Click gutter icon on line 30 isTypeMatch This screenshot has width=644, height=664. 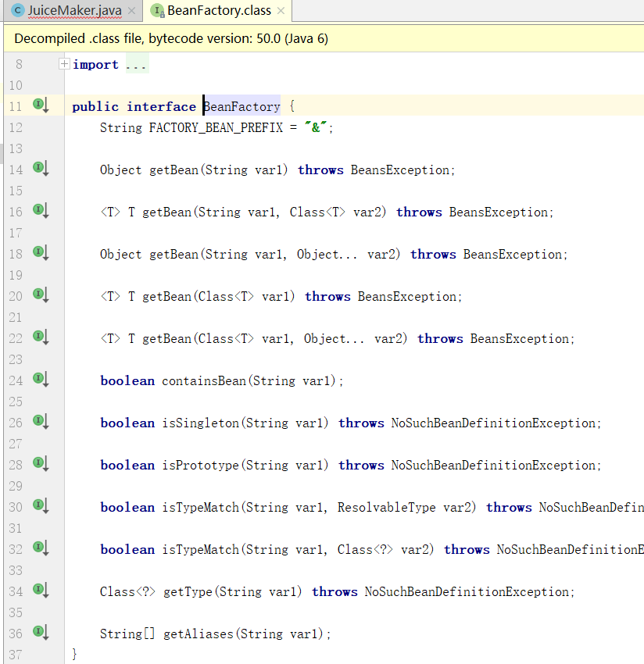pos(38,506)
